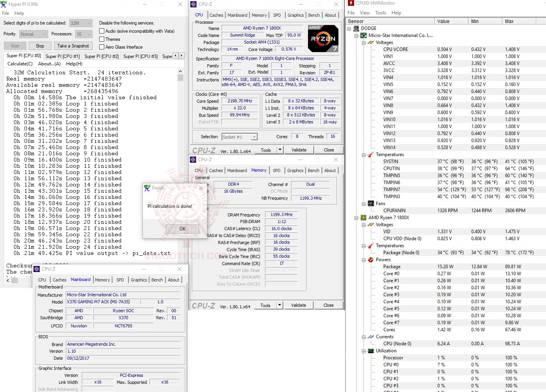Viewport: 546px width, 392px height.
Task: Toggle the Themes checkbox
Action: click(x=102, y=39)
